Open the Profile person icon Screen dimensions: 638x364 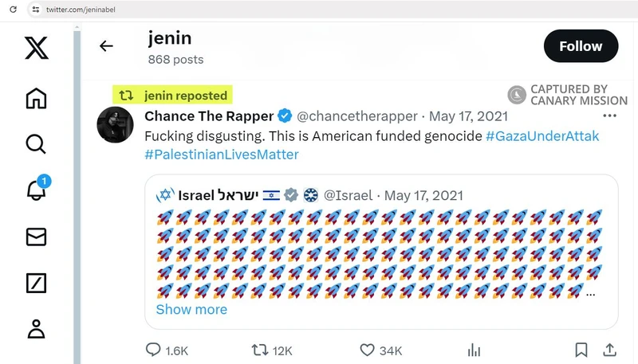(36, 328)
